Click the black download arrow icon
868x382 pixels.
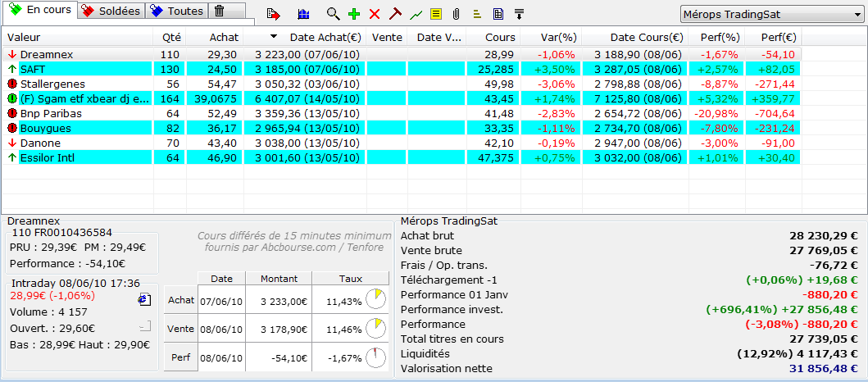pos(519,15)
